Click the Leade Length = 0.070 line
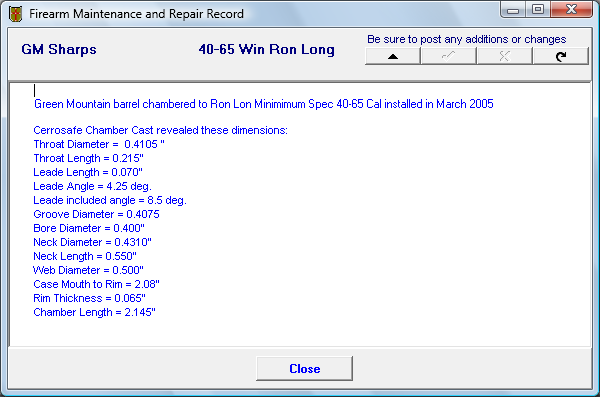 [88, 172]
